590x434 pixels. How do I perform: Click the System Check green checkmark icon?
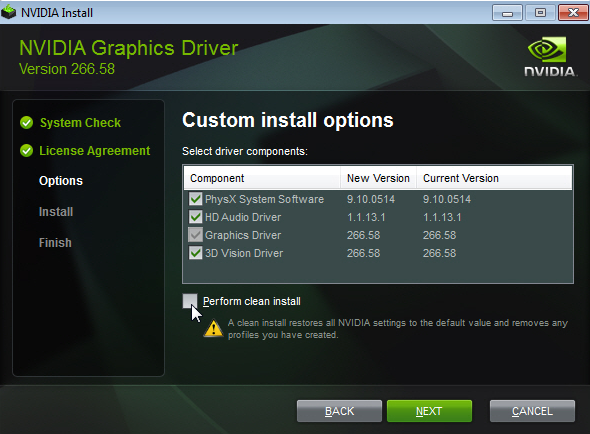(x=26, y=122)
